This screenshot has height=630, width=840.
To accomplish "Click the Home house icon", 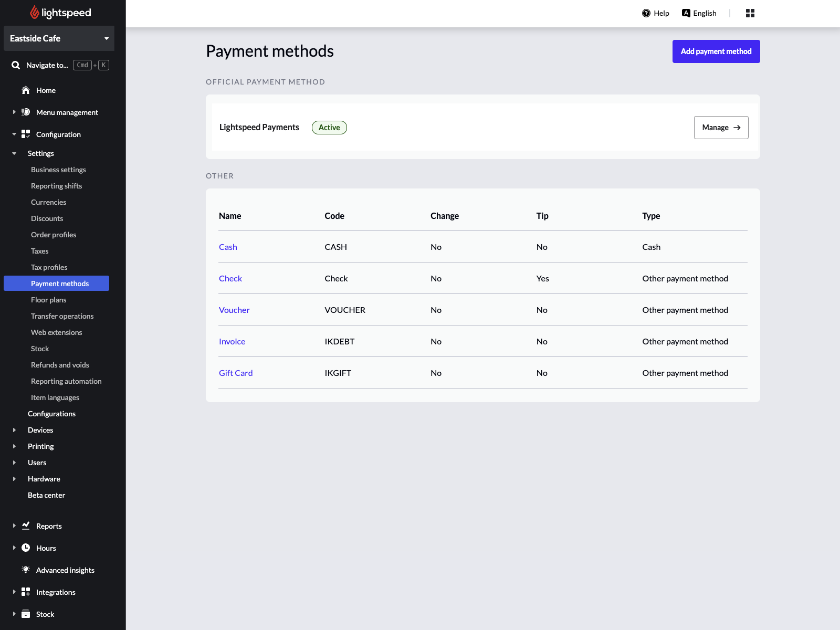I will coord(26,90).
